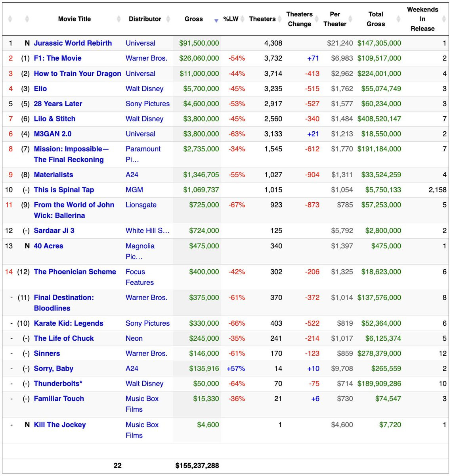Open the Sinners movie link

(x=47, y=353)
